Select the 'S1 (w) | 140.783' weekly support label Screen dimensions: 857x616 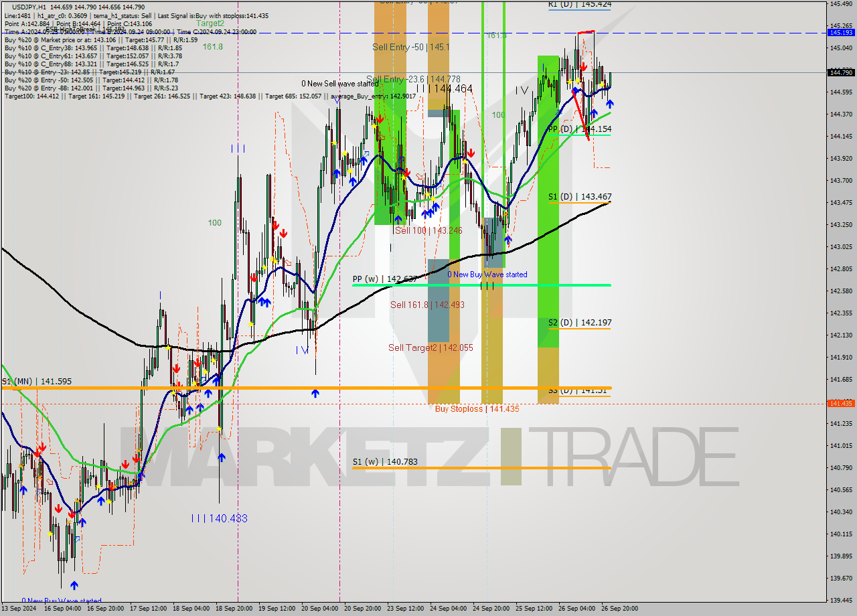[385, 461]
